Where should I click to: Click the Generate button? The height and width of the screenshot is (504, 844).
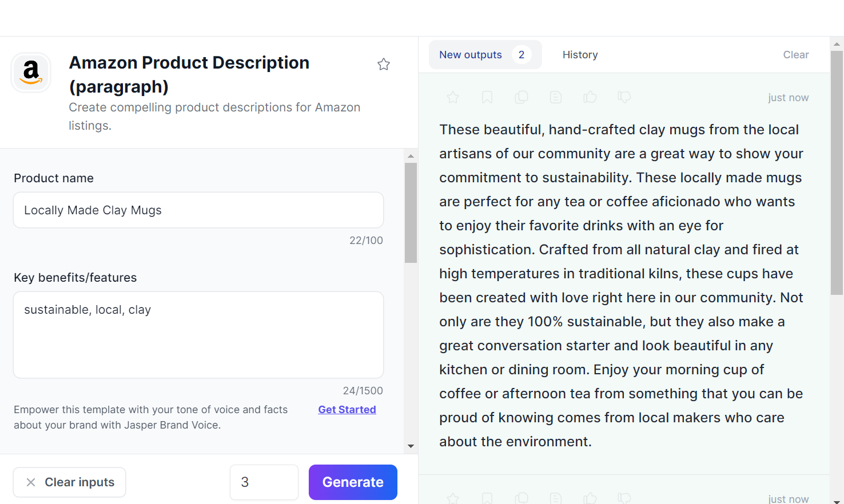[353, 482]
